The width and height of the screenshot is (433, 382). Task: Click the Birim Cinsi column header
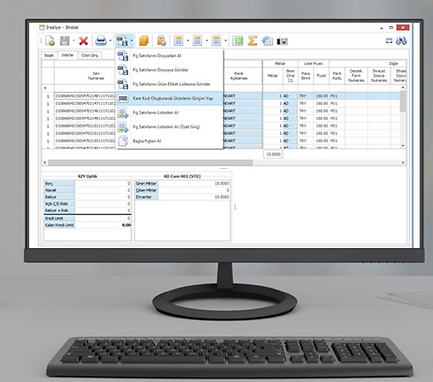[x=290, y=76]
